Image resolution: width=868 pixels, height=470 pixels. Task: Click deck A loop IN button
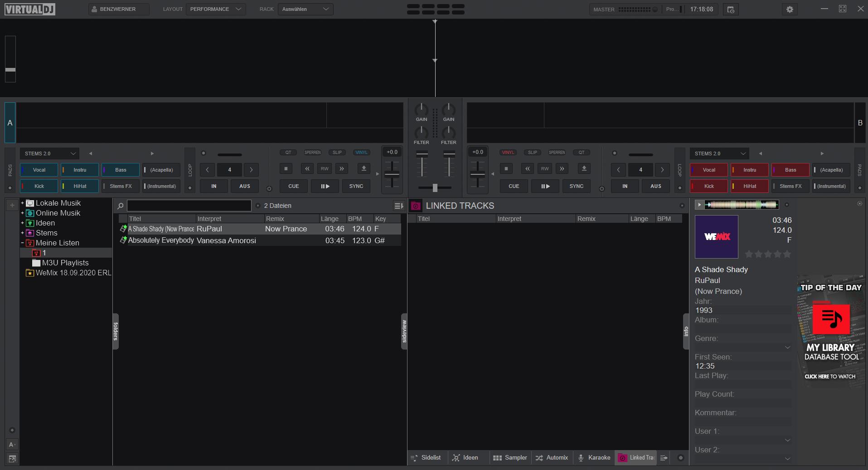click(214, 186)
